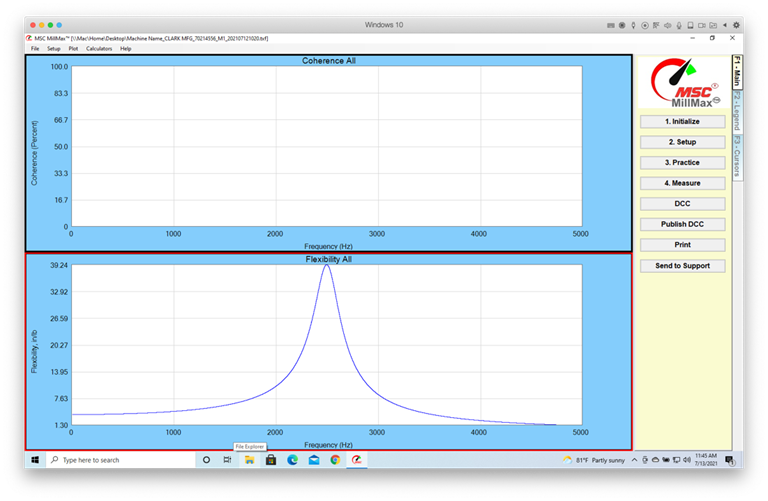Open the Mail app on taskbar
Screen dimensions: 768x501
314,460
